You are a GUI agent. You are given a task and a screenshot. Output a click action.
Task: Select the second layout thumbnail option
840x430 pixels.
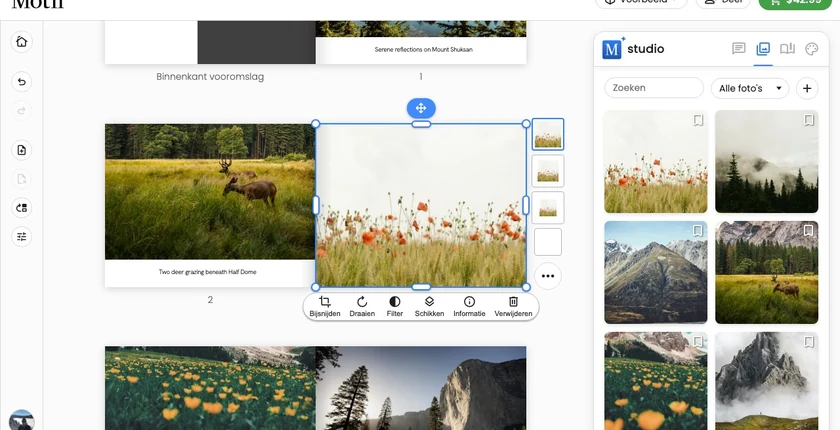tap(548, 171)
